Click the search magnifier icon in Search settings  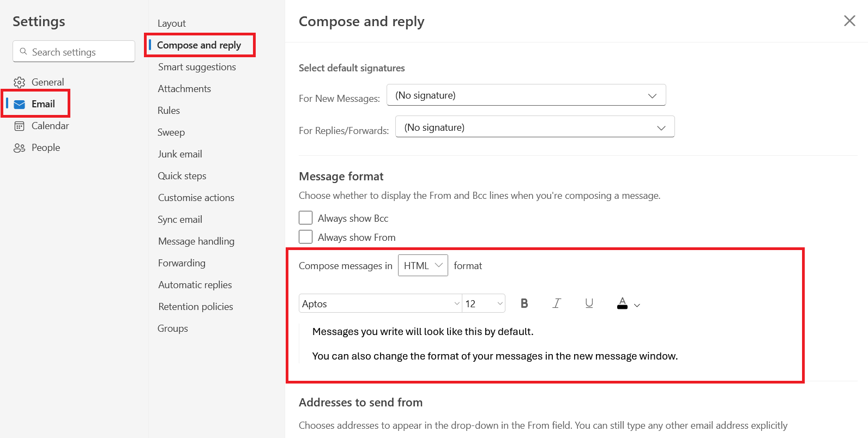pyautogui.click(x=23, y=51)
